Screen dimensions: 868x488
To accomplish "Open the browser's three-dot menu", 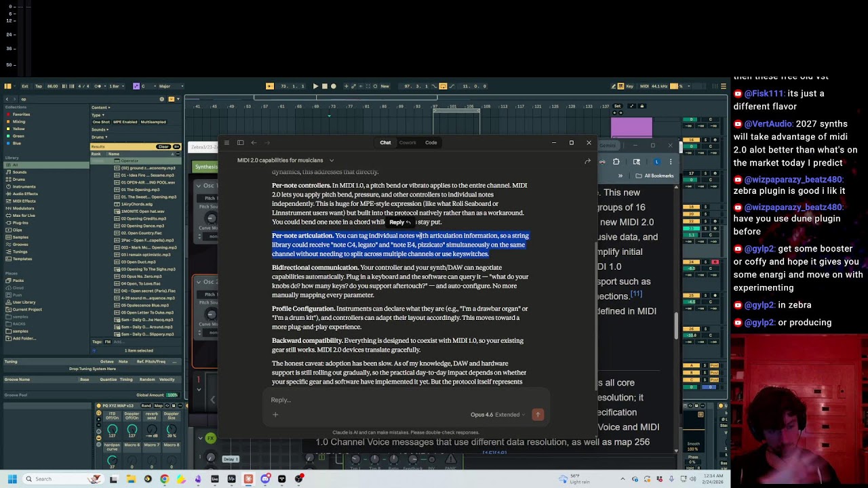I will tap(671, 161).
